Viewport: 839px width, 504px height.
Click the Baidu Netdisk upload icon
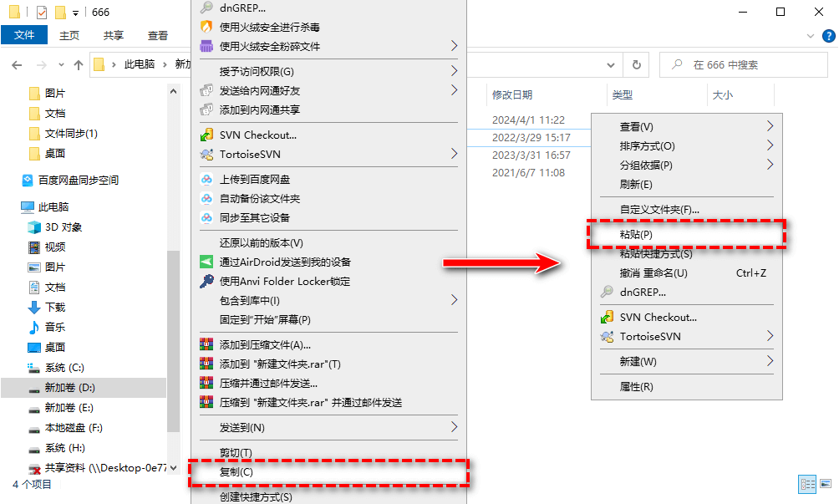tap(206, 179)
